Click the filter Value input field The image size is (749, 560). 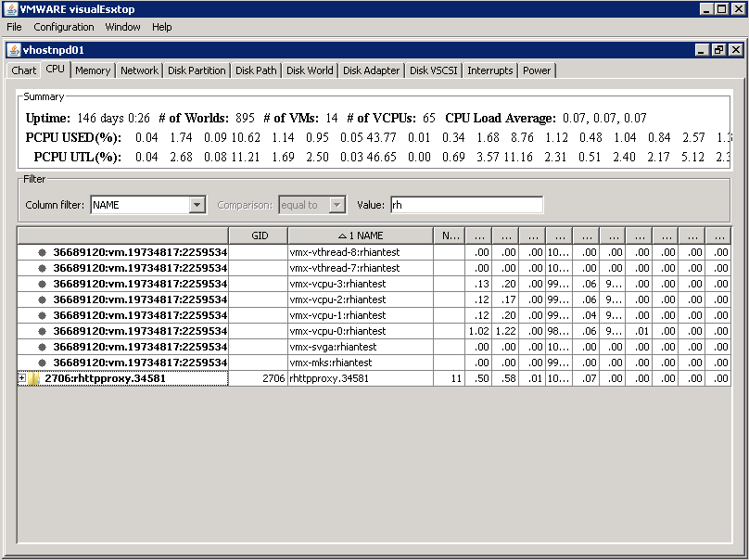tap(466, 205)
